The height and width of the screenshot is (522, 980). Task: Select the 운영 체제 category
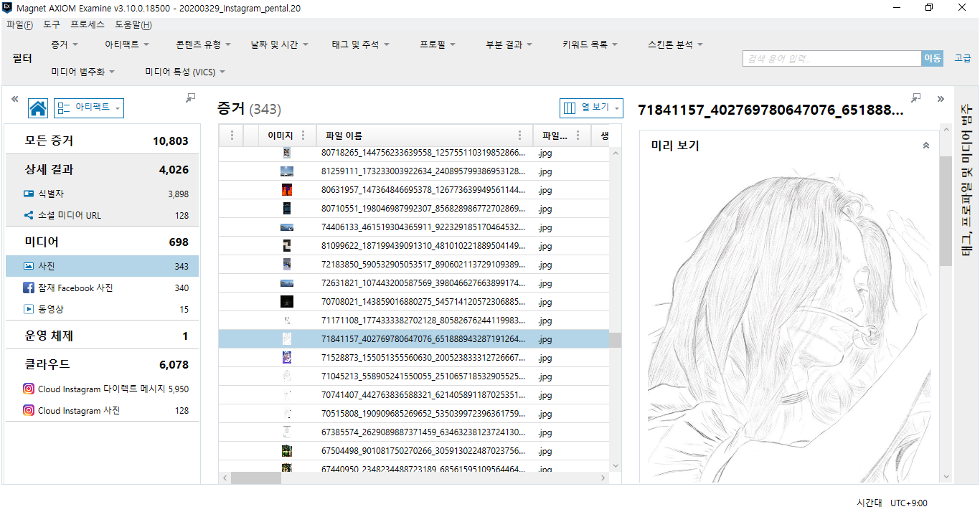[102, 336]
